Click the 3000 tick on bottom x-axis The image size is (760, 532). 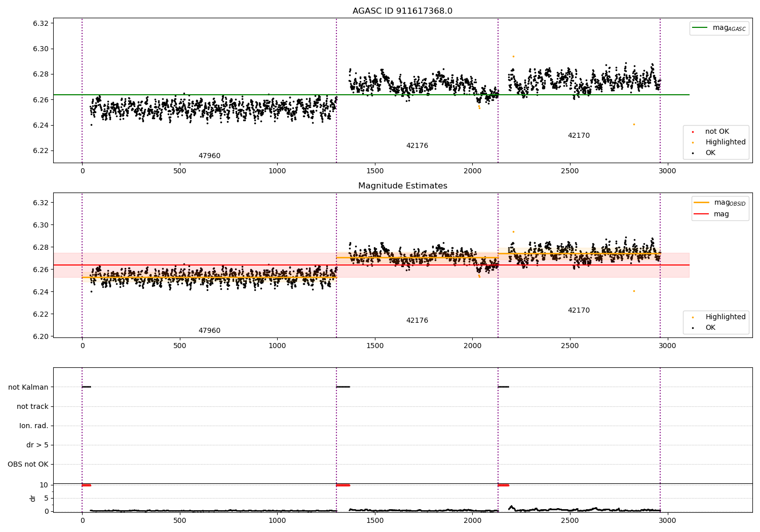point(667,520)
